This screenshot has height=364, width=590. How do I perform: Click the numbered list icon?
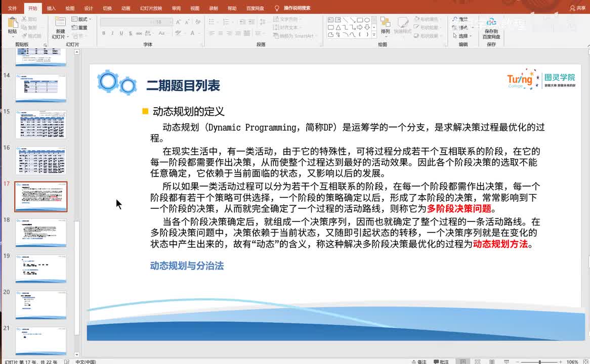[227, 22]
